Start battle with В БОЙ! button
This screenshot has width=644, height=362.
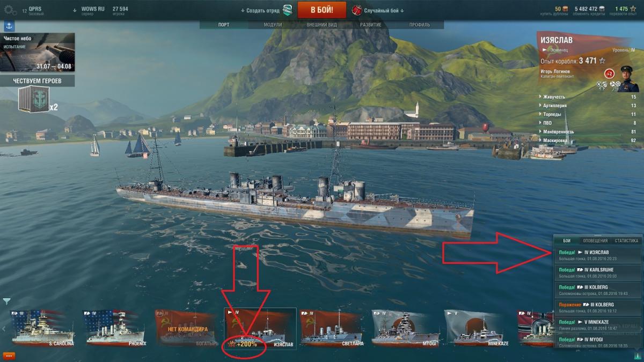[x=322, y=10]
